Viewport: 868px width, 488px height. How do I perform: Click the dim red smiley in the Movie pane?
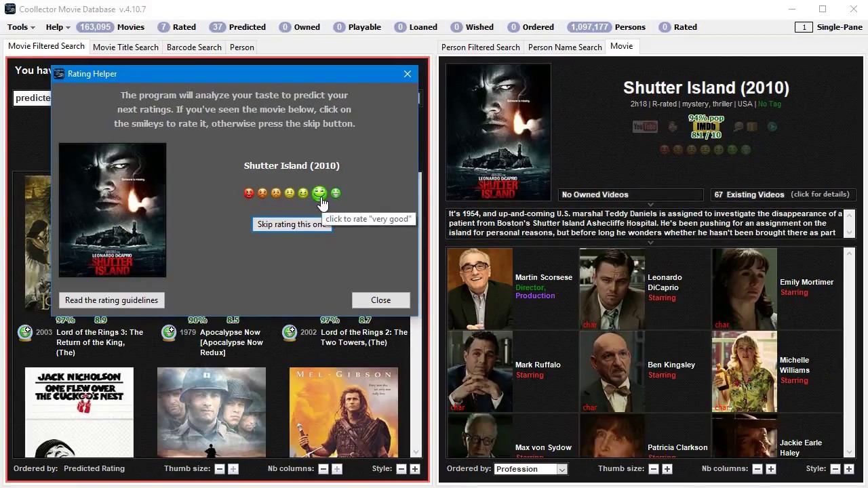point(665,150)
